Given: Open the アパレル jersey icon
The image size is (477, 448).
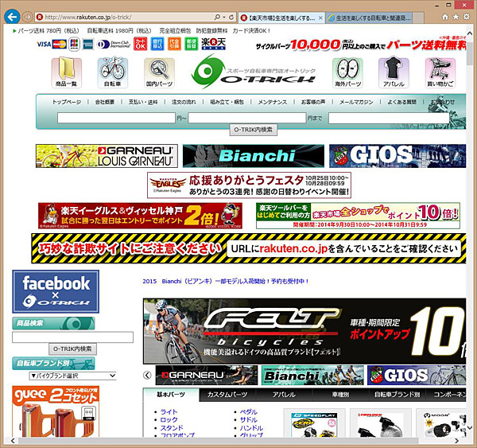Looking at the screenshot, I should coord(394,72).
